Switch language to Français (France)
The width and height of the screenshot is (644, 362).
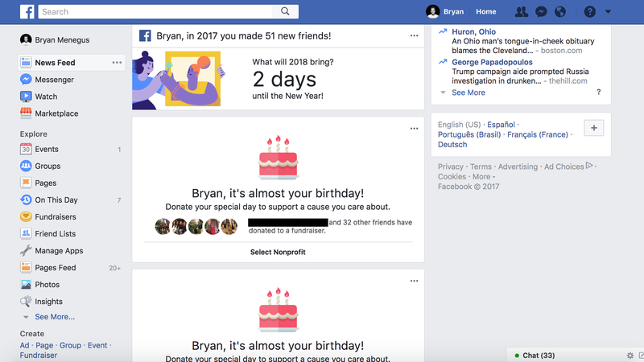[538, 134]
